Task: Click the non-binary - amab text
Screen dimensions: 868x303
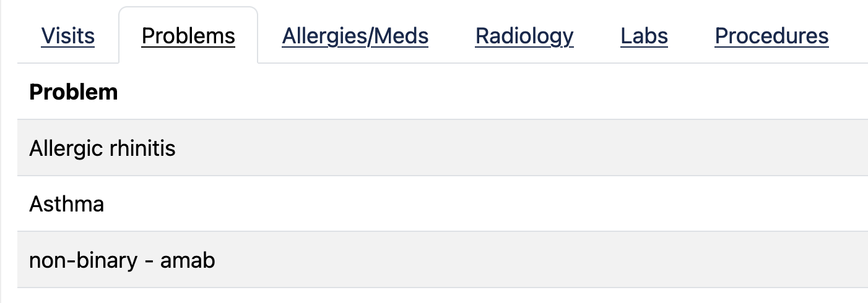Action: (x=122, y=260)
